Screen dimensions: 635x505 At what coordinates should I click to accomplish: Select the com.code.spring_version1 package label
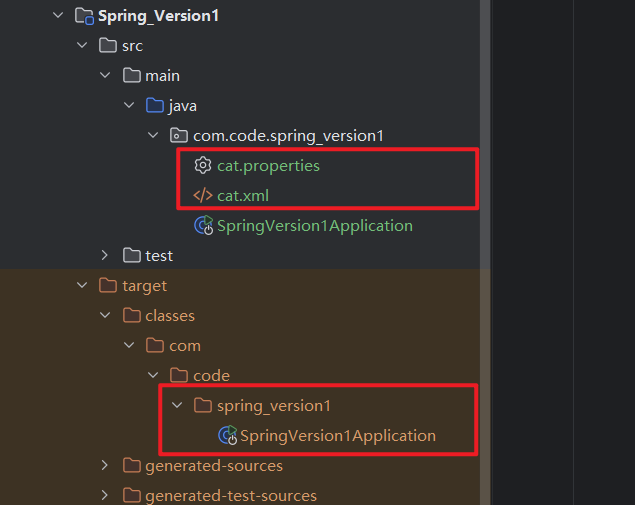coord(288,136)
